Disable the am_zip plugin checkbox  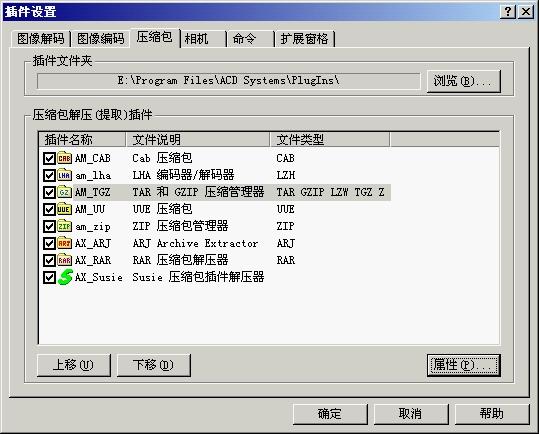click(49, 226)
